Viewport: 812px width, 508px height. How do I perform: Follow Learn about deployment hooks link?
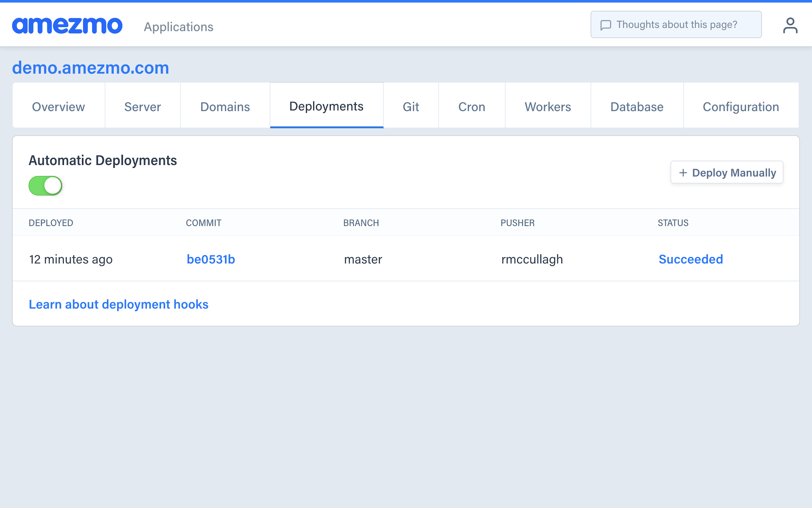point(119,304)
